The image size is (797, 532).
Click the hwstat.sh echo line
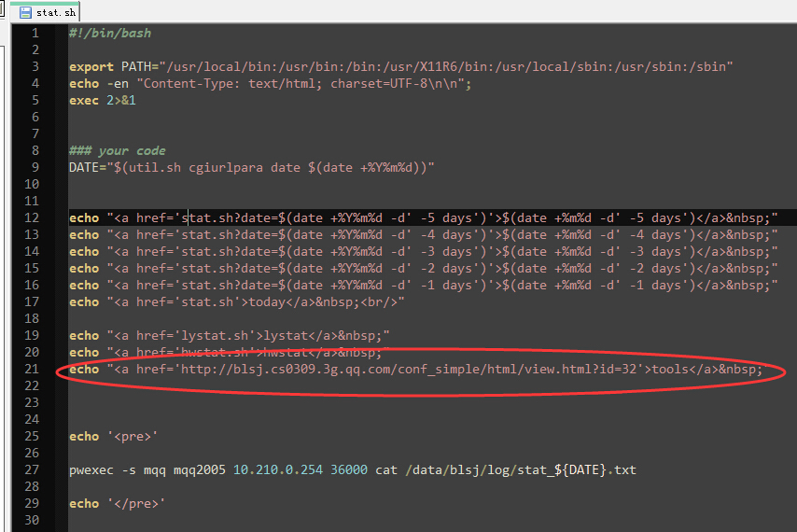click(x=230, y=352)
